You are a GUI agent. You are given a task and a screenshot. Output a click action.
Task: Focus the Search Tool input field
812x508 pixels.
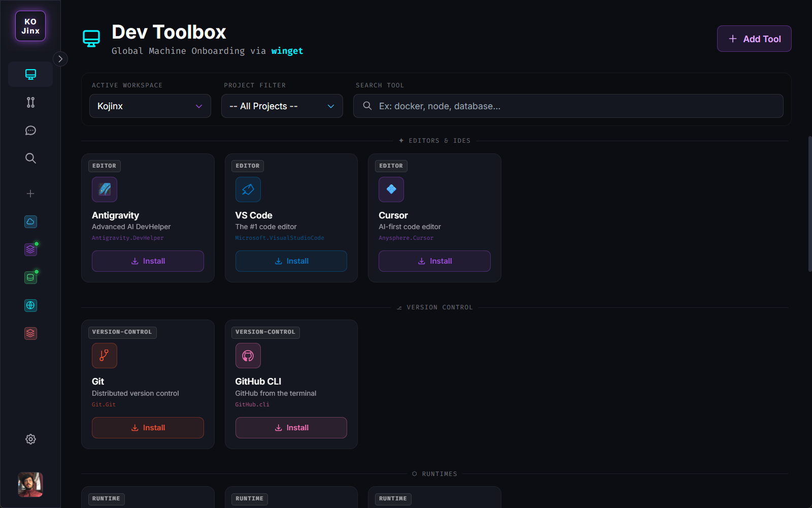click(x=568, y=106)
